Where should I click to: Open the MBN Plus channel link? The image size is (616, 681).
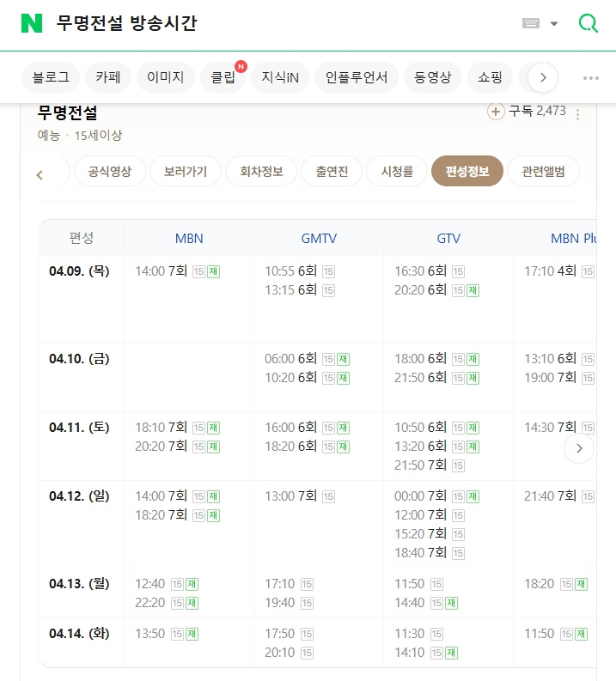coord(573,239)
